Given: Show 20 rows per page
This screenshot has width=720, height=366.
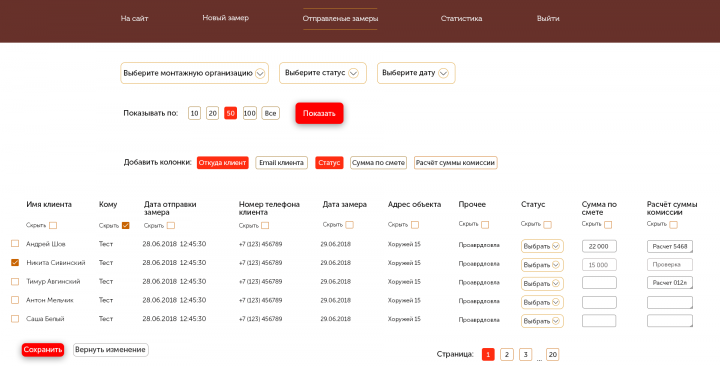Looking at the screenshot, I should [x=212, y=113].
